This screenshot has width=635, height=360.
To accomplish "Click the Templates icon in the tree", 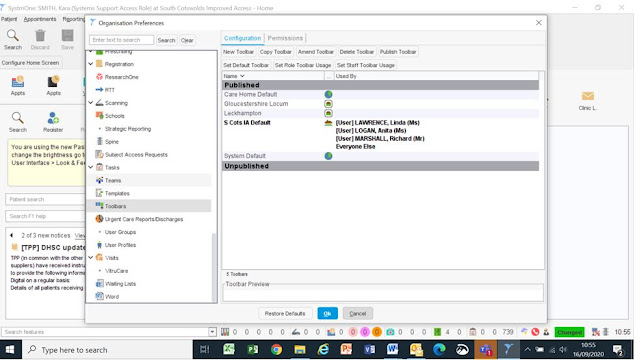I will click(x=99, y=193).
